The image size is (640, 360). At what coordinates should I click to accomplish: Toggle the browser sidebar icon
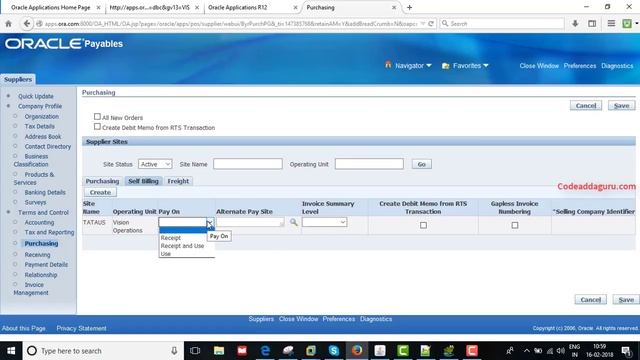[x=592, y=24]
